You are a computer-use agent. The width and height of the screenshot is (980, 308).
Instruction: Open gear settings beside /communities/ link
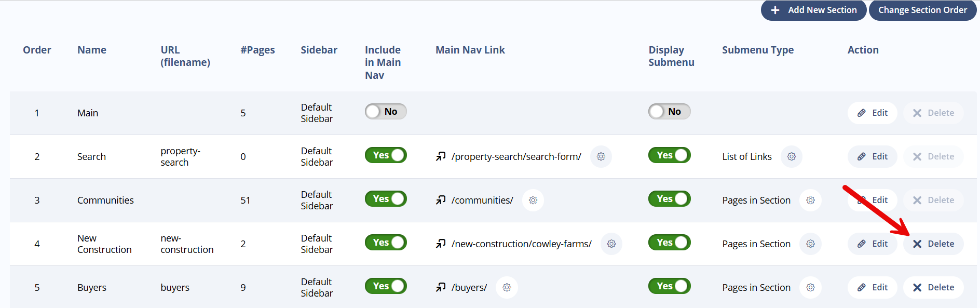(533, 200)
